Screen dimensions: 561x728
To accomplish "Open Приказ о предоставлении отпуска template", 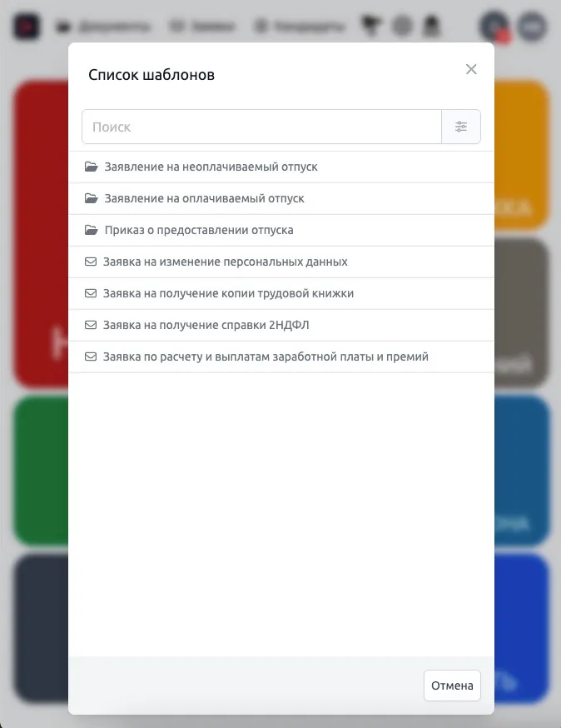I will pyautogui.click(x=199, y=230).
